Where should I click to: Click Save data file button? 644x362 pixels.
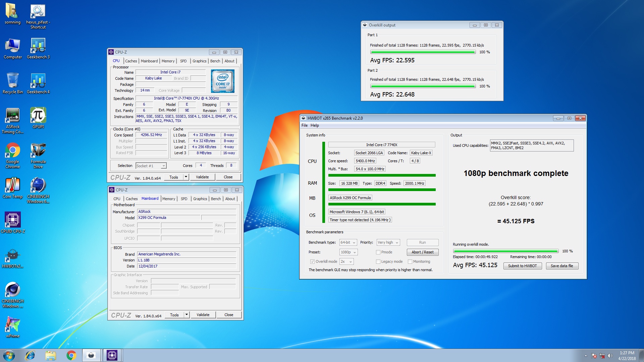pos(562,266)
